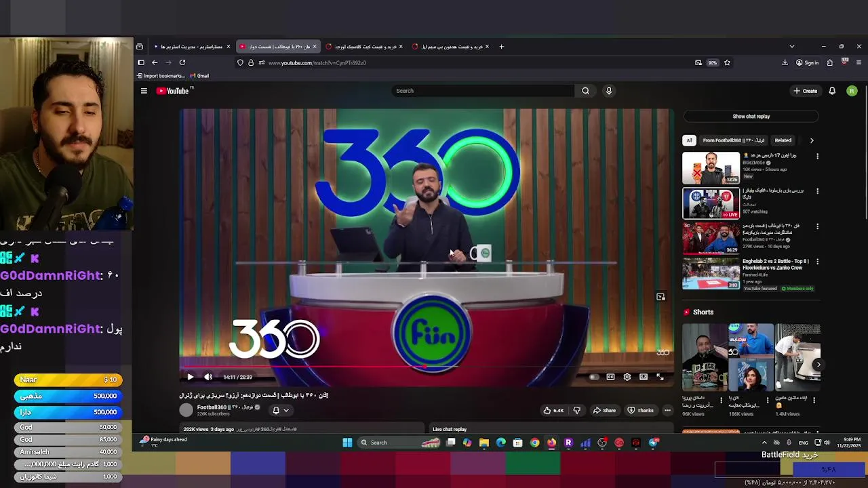The width and height of the screenshot is (868, 488).
Task: Select the From Football360 filter chip
Action: (x=733, y=140)
